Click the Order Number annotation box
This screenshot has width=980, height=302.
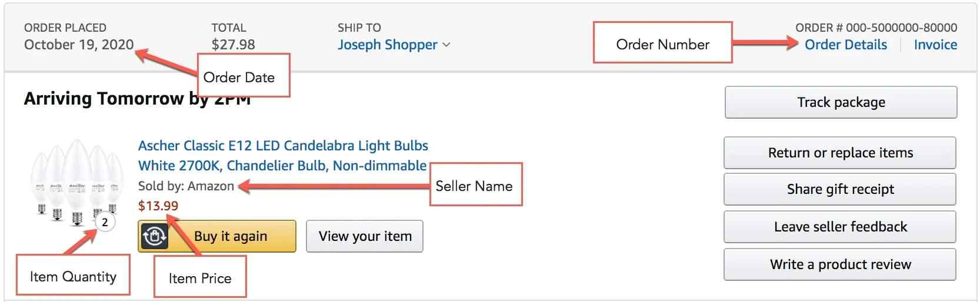[x=663, y=42]
